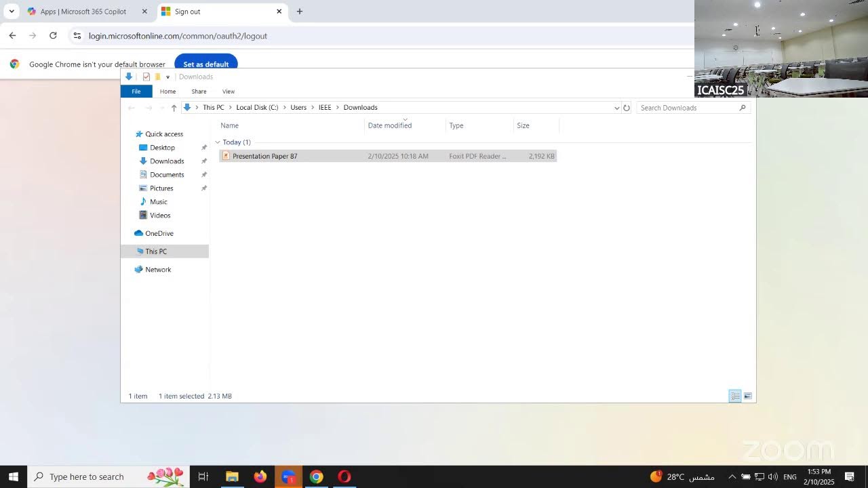Switch to the Share ribbon tab

(199, 91)
